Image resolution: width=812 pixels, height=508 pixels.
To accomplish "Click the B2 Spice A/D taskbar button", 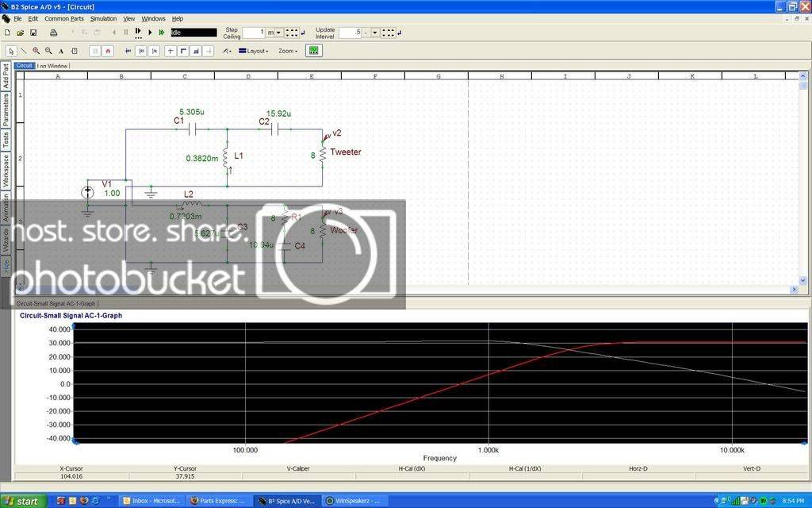I will [x=287, y=501].
